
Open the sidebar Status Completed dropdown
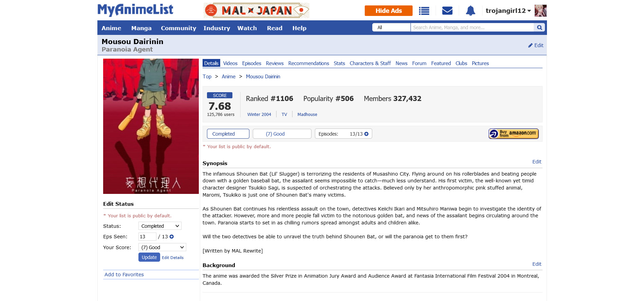click(160, 226)
